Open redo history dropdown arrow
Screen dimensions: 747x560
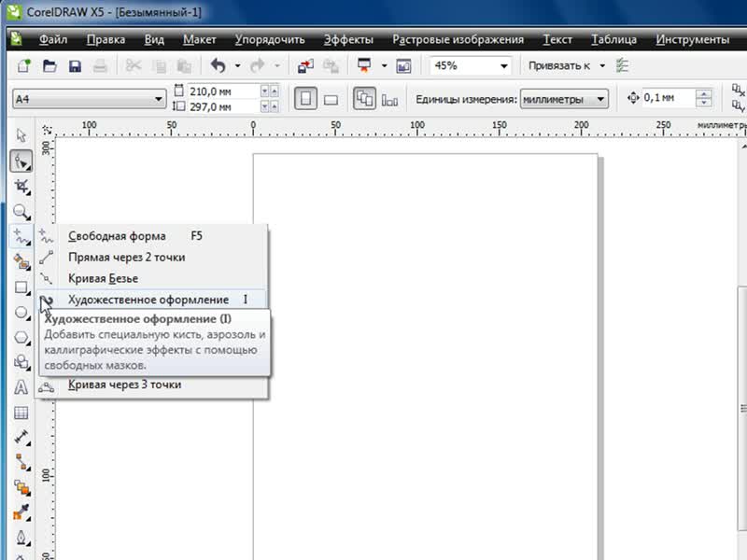point(276,65)
